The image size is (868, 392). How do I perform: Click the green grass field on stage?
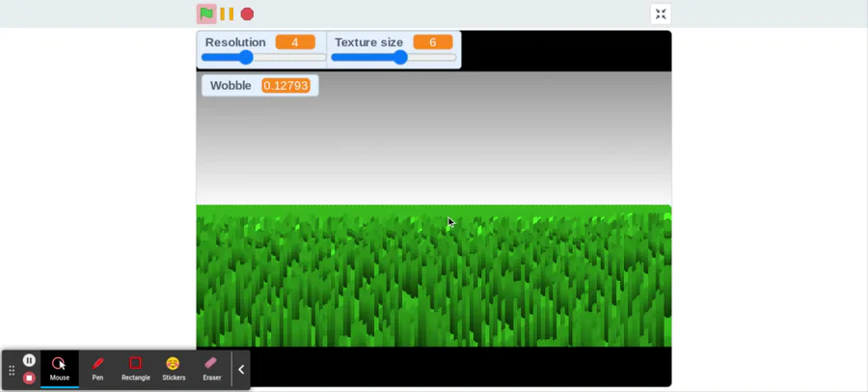tap(433, 275)
